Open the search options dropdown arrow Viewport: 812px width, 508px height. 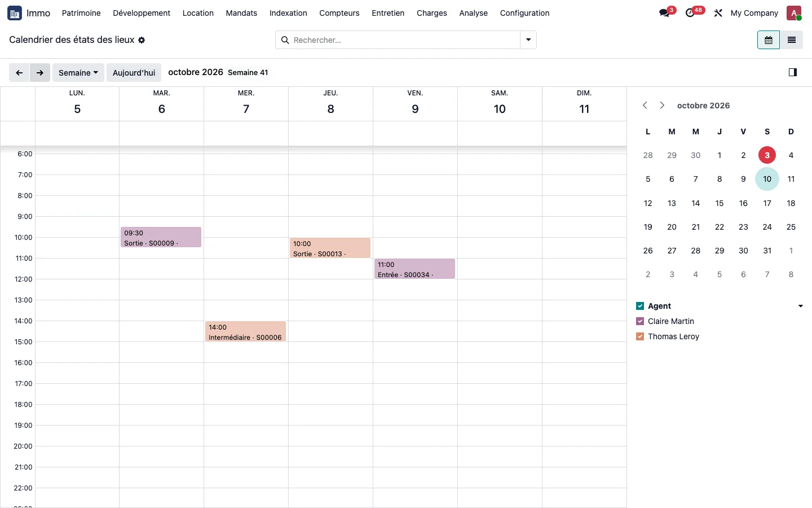pos(528,40)
